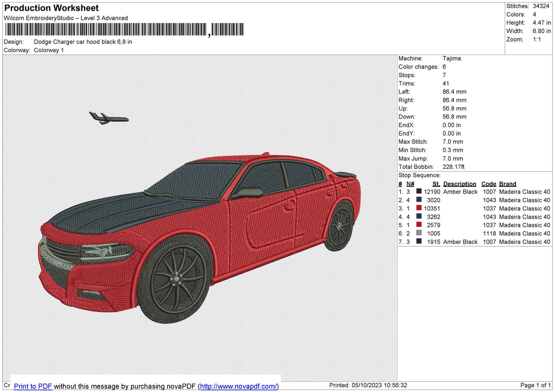Viewport: 555px width, 392px height.
Task: Select the grey swatch in the 1005 stitches row
Action: (419, 233)
